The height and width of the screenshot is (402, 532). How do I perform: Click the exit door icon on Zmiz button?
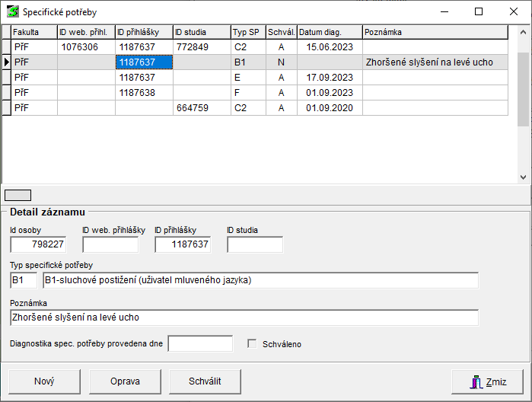476,381
